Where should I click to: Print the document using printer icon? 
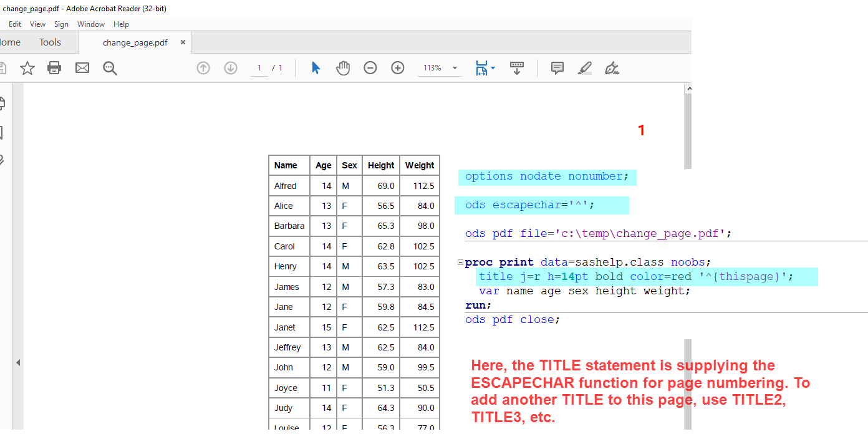point(54,68)
